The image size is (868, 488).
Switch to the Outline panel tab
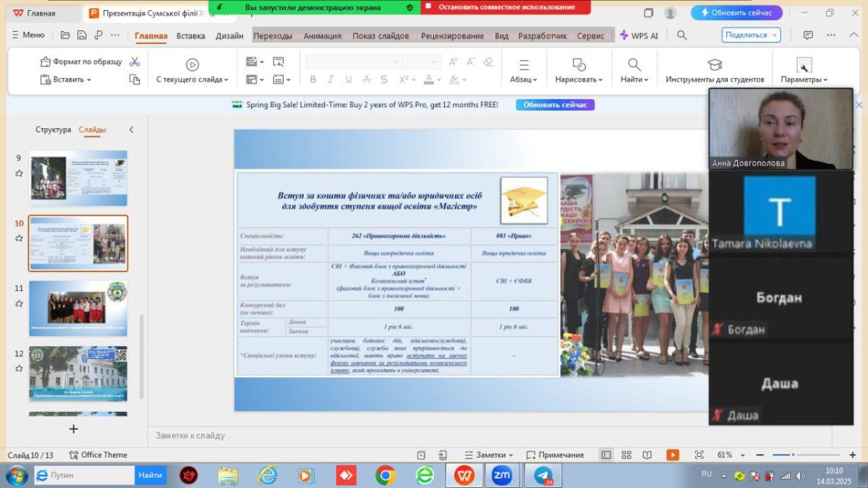[53, 130]
